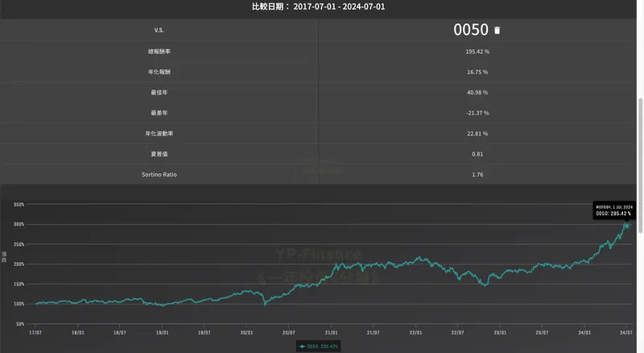
Task: Click the comparison date range 2017-07-01 - 2024-07-01
Action: point(339,6)
